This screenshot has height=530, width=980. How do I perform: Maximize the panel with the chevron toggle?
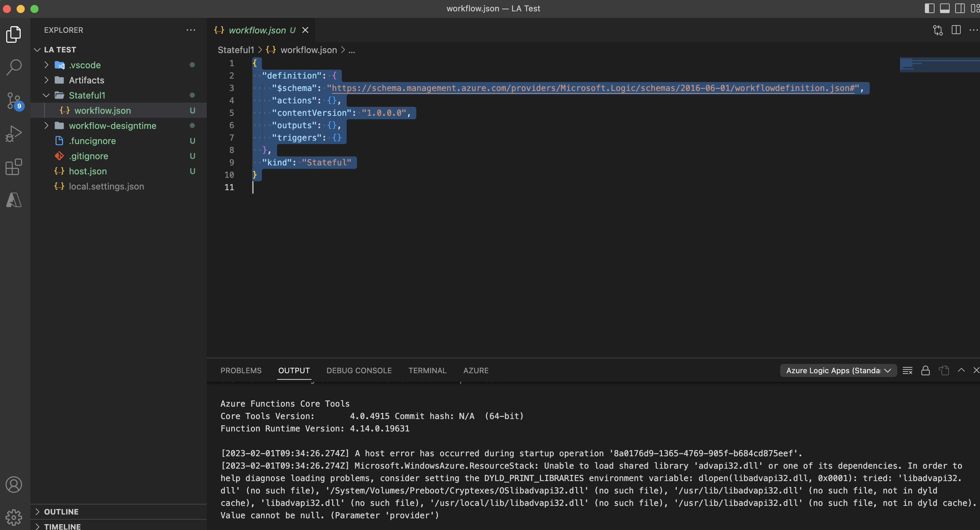(x=961, y=370)
